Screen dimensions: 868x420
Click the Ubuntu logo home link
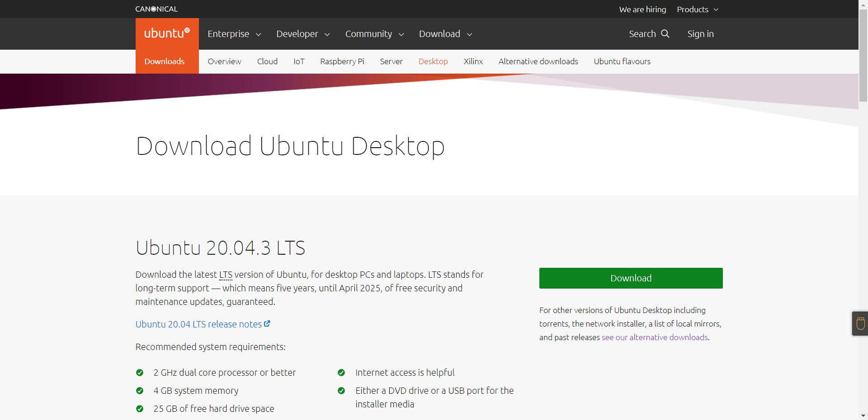coord(167,33)
